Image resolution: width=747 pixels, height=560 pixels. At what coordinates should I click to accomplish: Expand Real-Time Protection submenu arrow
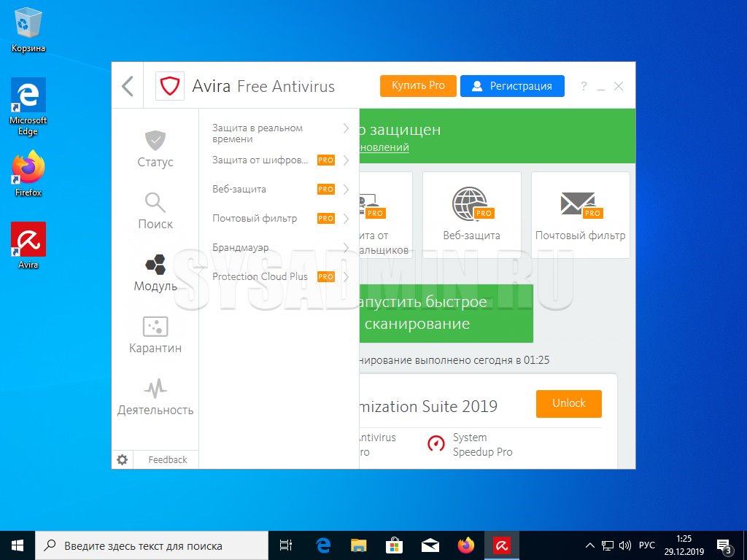[x=346, y=129]
